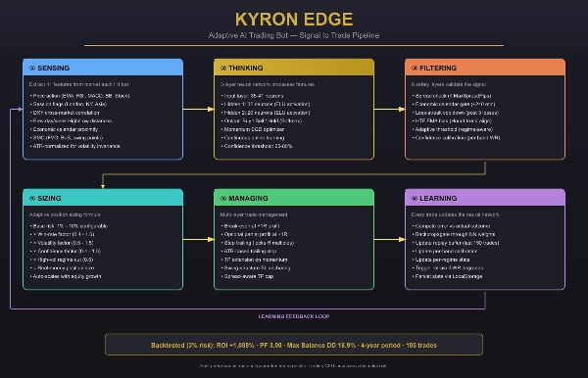588x378 pixels.
Task: Click 'Spread check' line in FILTERING
Action: click(452, 96)
